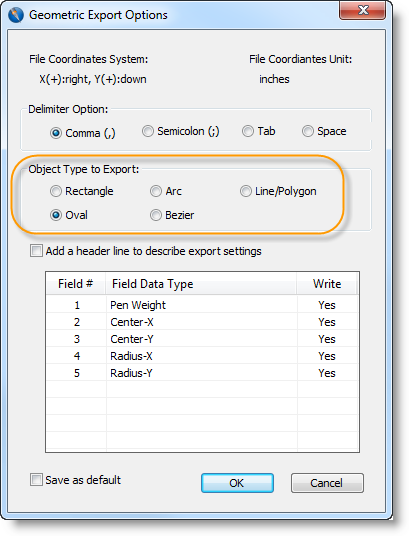The width and height of the screenshot is (409, 536).
Task: Confirm with the OK button
Action: (237, 483)
